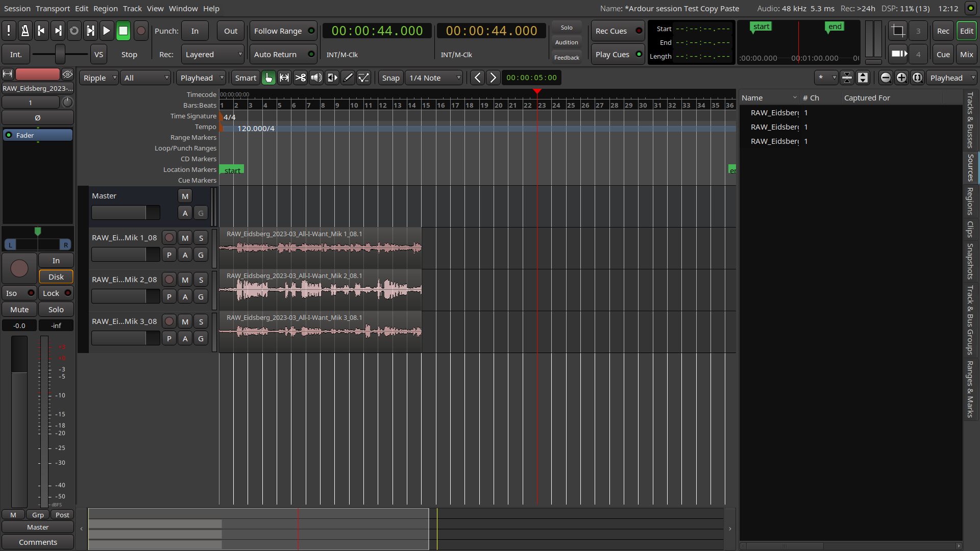The width and height of the screenshot is (980, 551).
Task: Open the 1/4 Note grid dropdown
Action: point(434,78)
